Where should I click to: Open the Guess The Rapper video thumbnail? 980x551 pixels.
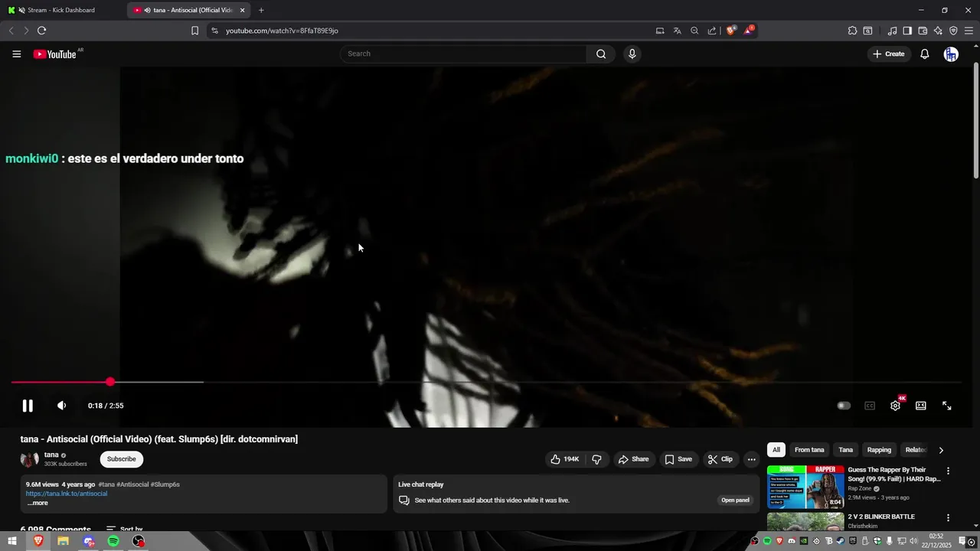pyautogui.click(x=805, y=487)
